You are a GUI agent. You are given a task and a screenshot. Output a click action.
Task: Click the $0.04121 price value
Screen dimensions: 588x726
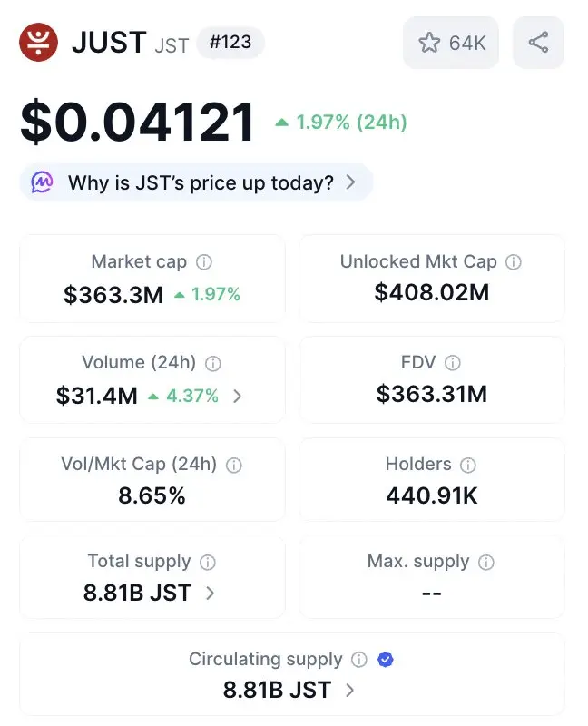pos(138,122)
